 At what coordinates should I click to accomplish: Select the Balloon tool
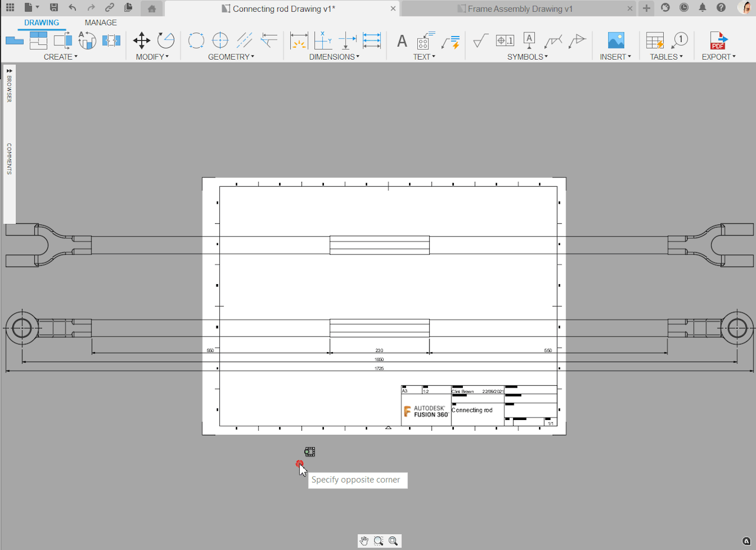(679, 41)
